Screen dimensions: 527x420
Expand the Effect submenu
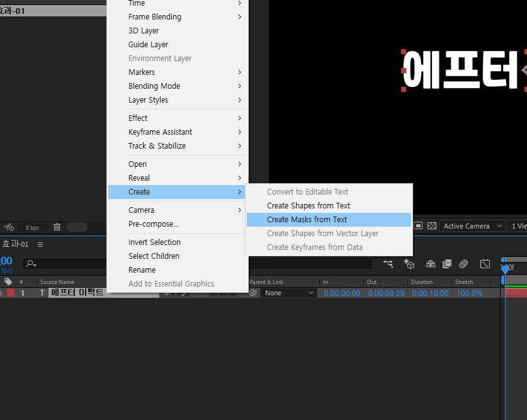[178, 118]
